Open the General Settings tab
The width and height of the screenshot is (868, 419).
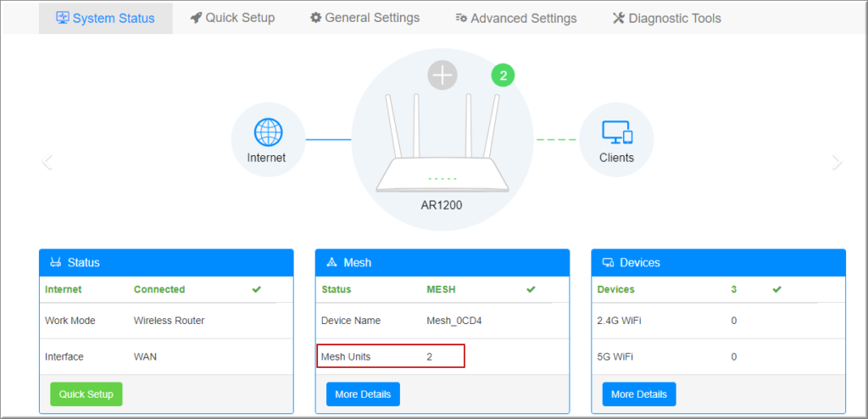coord(364,18)
